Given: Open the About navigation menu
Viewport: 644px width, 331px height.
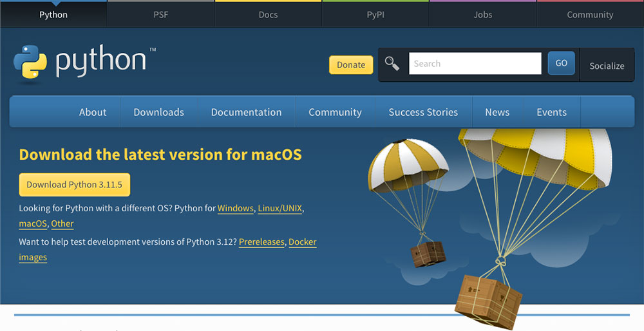Looking at the screenshot, I should click(x=93, y=112).
